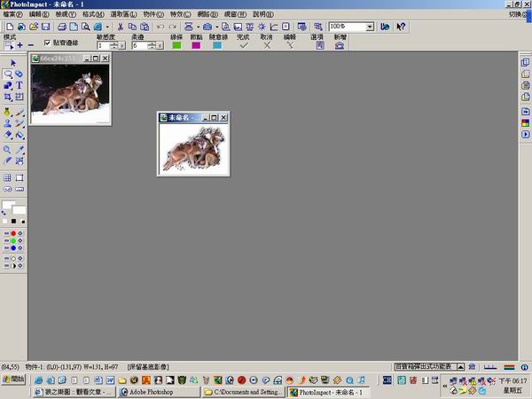Open the 特效(C) menu
The width and height of the screenshot is (532, 399).
pyautogui.click(x=180, y=14)
